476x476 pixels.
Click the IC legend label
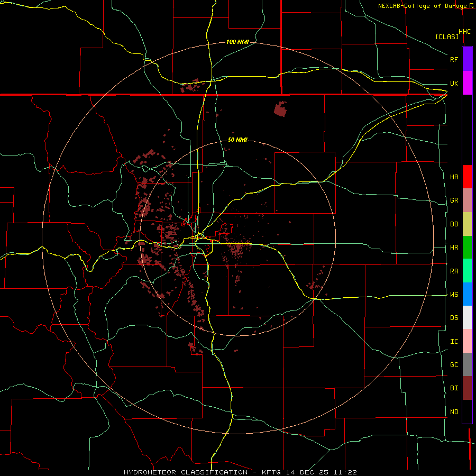(x=454, y=342)
